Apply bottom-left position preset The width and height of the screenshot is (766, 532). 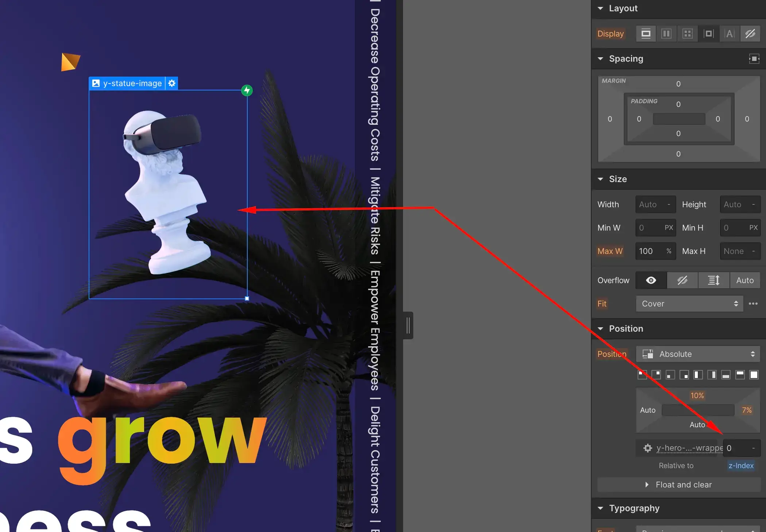click(670, 375)
